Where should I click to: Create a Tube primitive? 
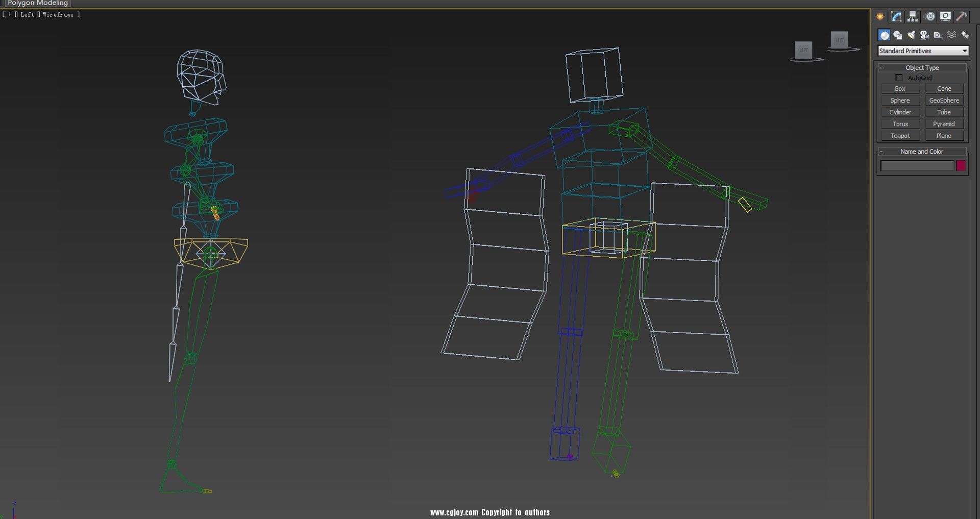[944, 112]
